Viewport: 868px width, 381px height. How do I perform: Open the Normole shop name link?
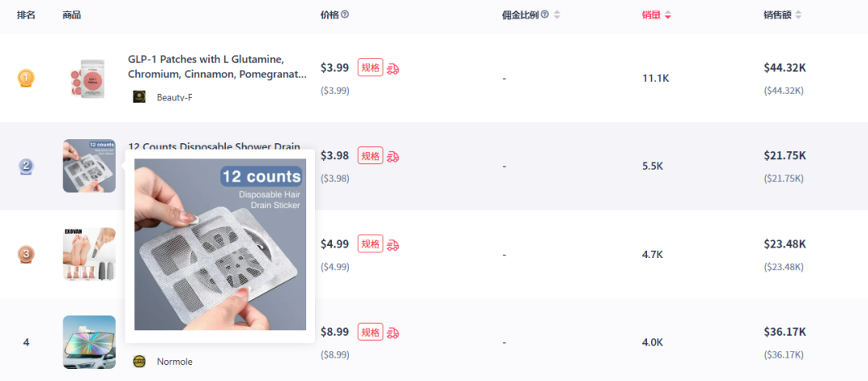174,362
